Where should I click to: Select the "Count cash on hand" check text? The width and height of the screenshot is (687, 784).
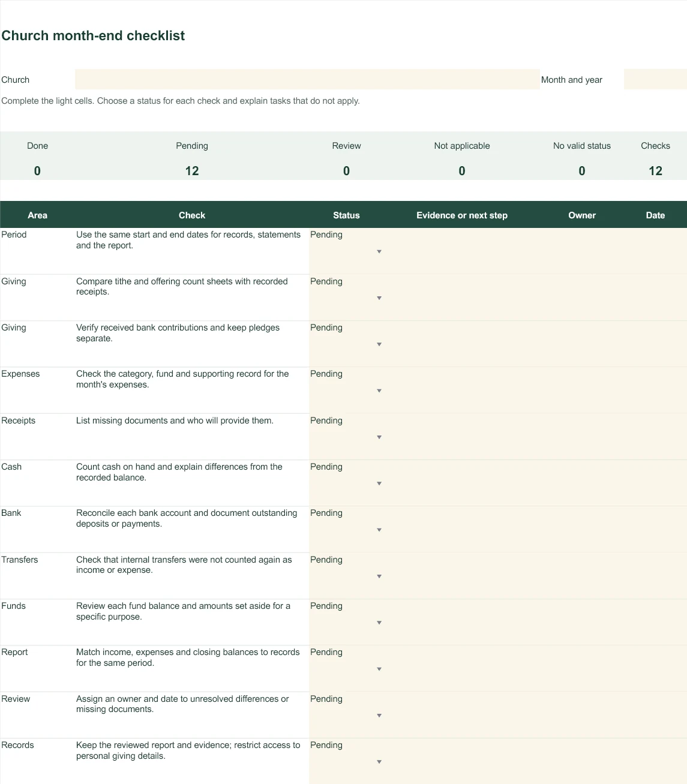(x=179, y=472)
